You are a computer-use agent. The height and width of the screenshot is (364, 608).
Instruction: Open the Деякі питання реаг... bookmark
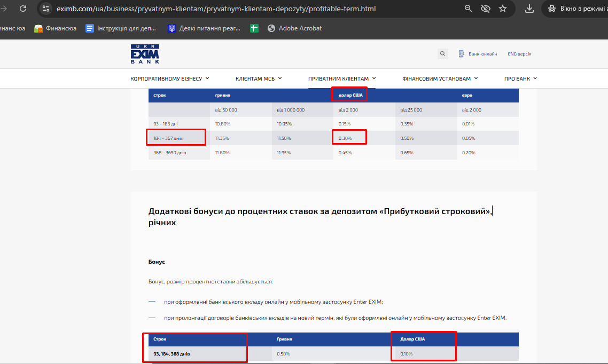click(204, 28)
